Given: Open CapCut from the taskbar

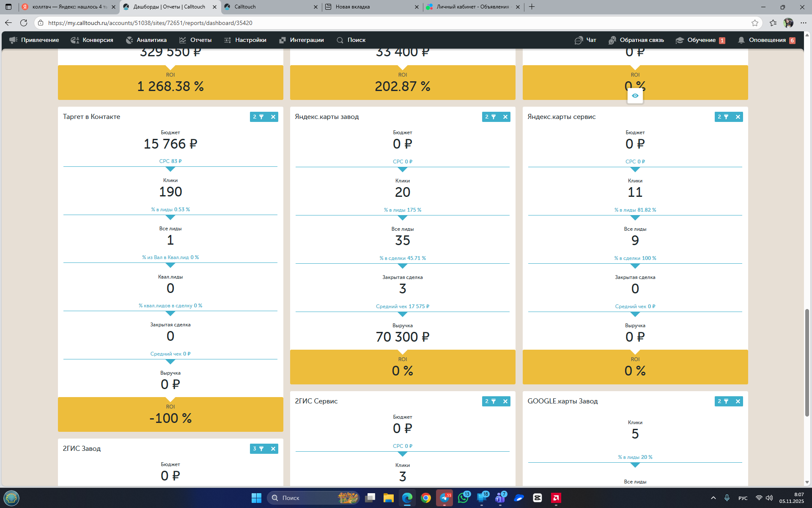Looking at the screenshot, I should [x=538, y=498].
